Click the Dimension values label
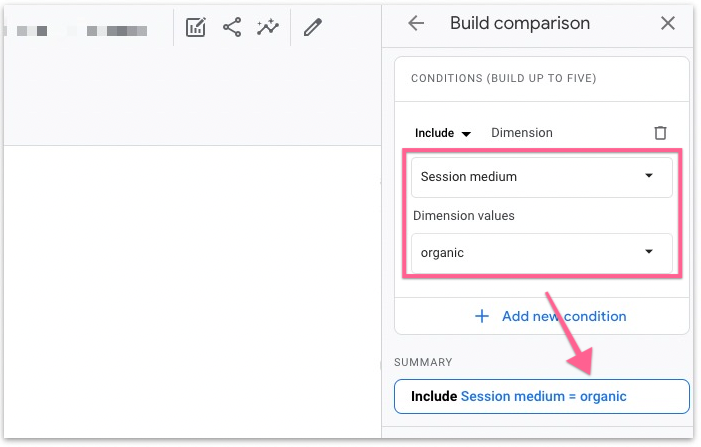The height and width of the screenshot is (447, 701). (x=462, y=215)
